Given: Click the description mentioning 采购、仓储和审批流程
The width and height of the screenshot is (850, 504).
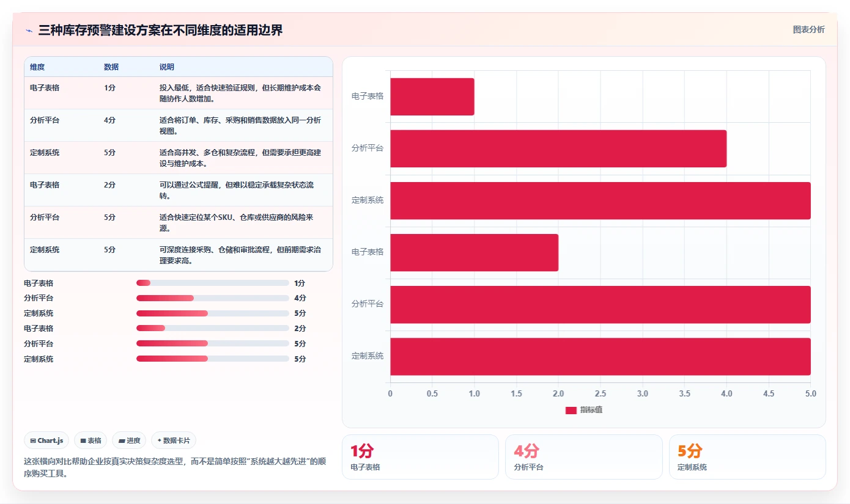Looking at the screenshot, I should pos(240,255).
